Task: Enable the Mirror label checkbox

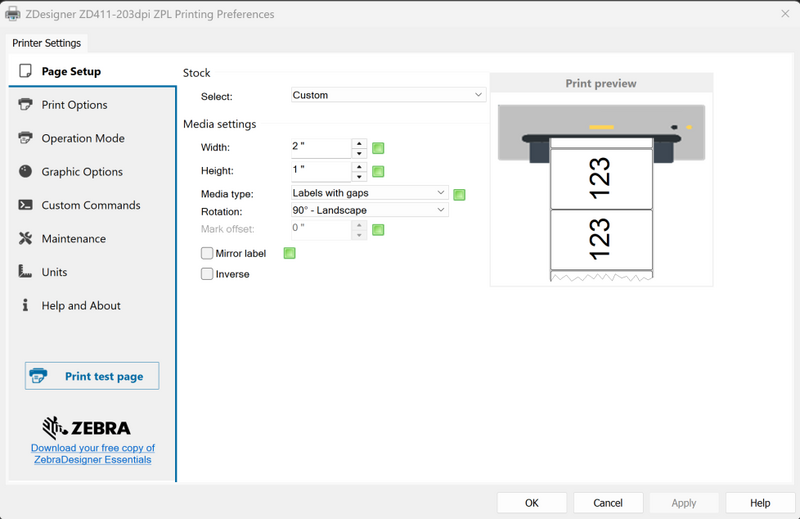Action: click(x=207, y=253)
